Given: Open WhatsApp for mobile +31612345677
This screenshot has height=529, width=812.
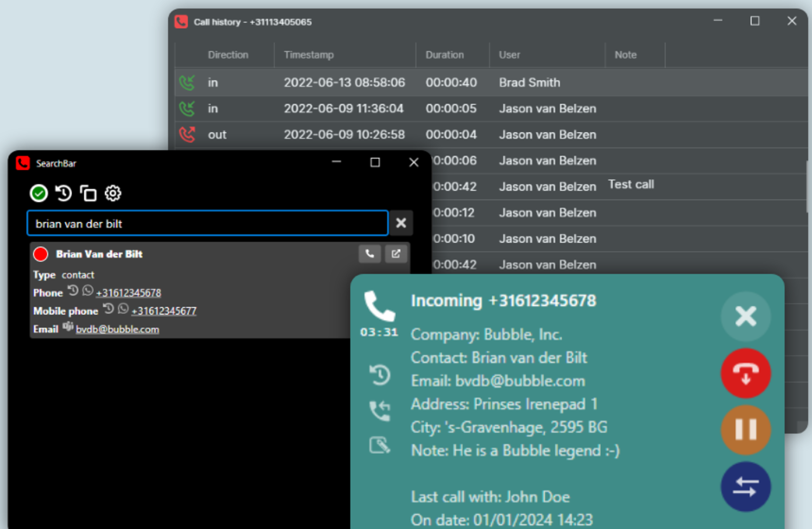Looking at the screenshot, I should point(123,308).
